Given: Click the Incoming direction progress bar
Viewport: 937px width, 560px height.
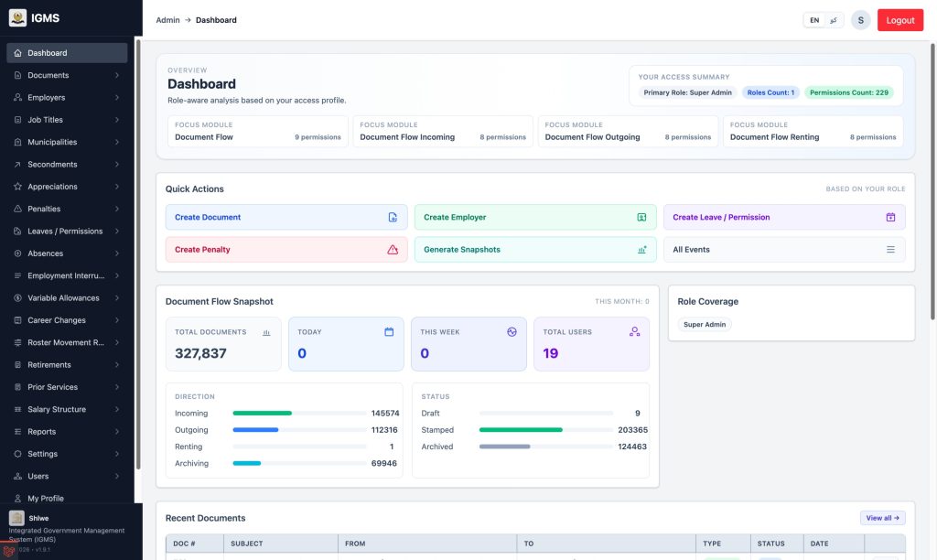Looking at the screenshot, I should [x=299, y=414].
